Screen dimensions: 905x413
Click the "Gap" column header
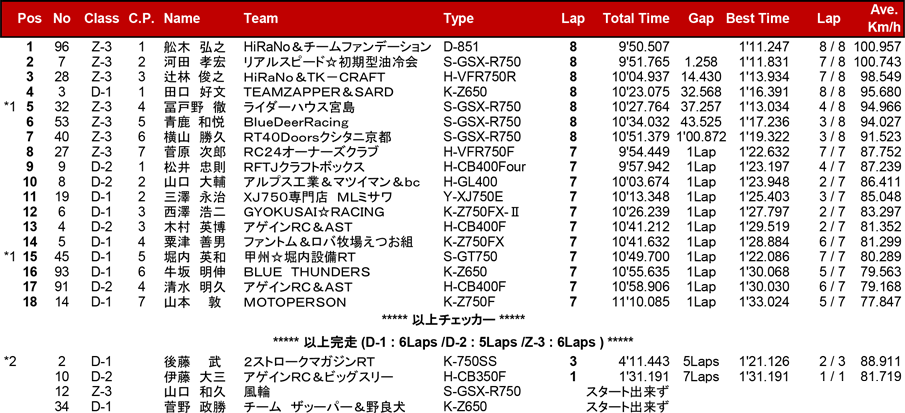[700, 18]
